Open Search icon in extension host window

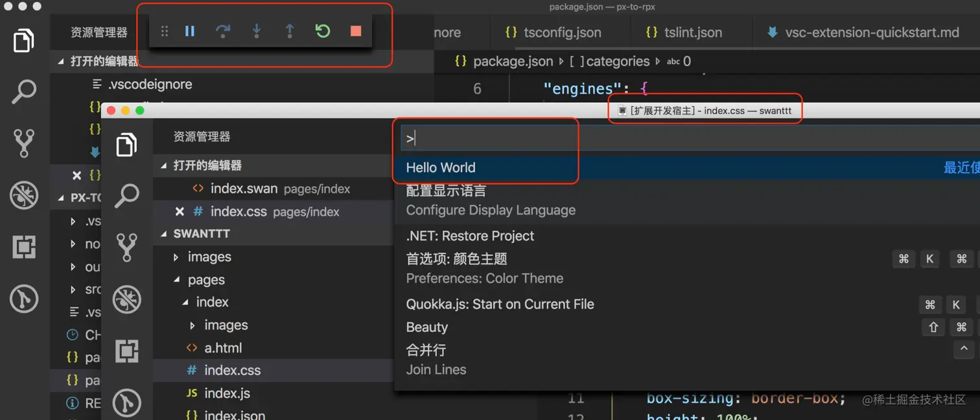[126, 195]
